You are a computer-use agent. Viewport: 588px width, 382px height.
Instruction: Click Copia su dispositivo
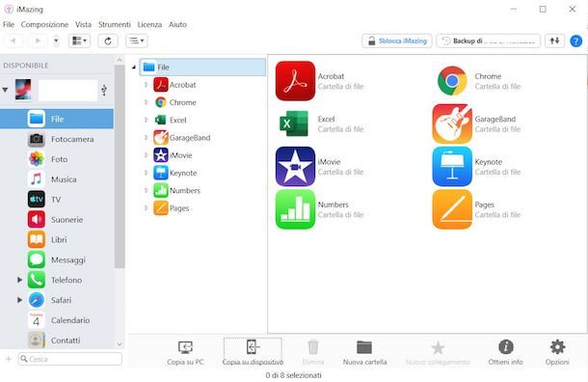pyautogui.click(x=253, y=352)
